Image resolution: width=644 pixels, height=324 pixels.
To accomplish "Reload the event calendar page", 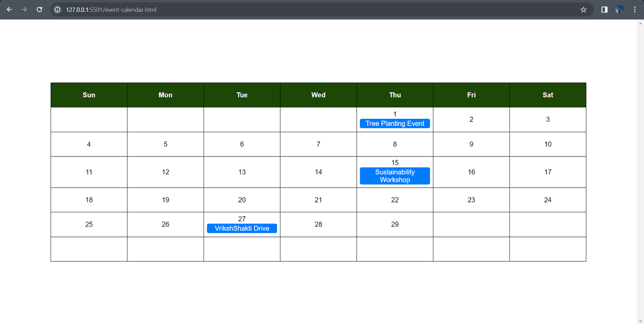I will [39, 9].
